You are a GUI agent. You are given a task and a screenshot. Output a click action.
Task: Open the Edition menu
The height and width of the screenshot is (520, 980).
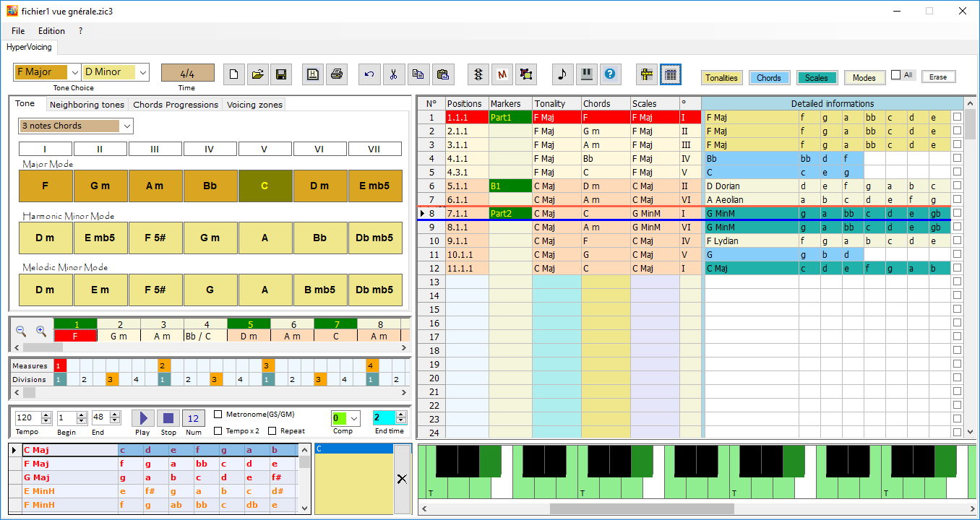pos(51,31)
